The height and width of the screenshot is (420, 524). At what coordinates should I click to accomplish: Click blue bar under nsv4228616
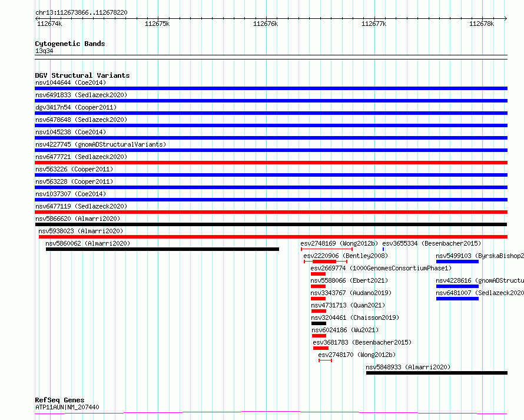coord(457,286)
